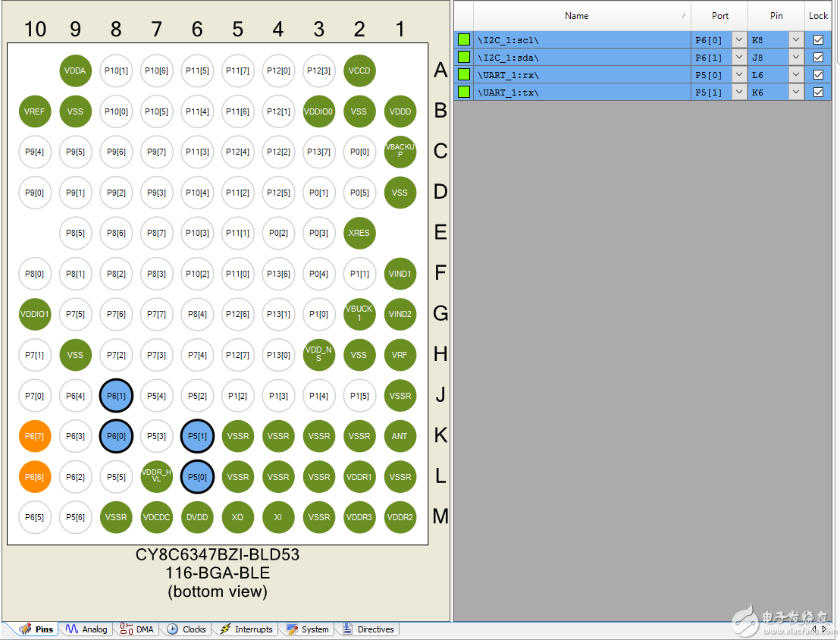Click the VDDR_HVL pin

point(156,476)
